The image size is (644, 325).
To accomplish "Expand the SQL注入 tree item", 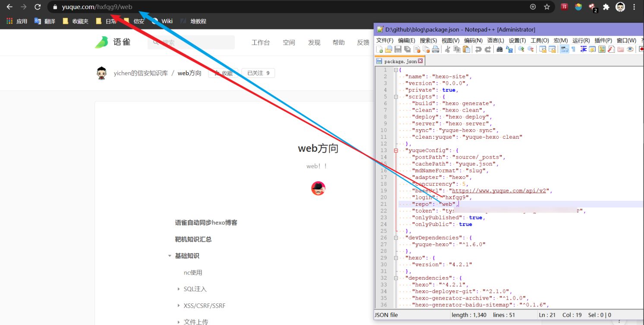I will pos(179,289).
